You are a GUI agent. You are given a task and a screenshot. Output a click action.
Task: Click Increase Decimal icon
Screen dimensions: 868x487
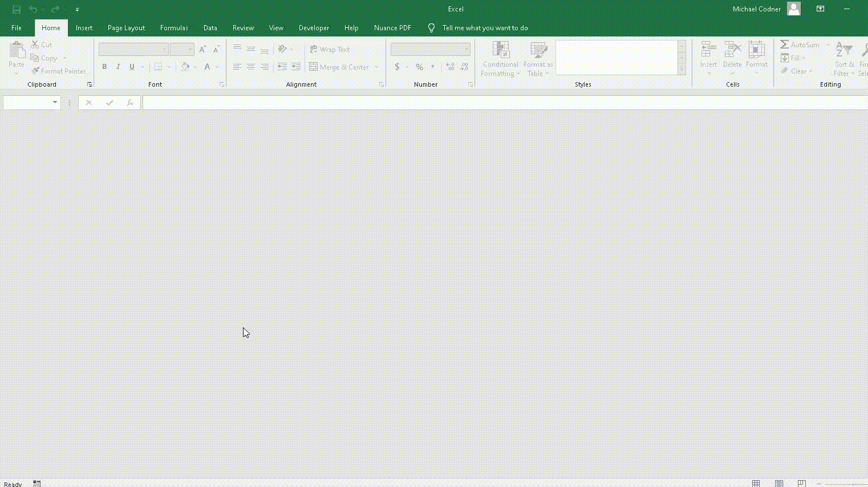click(451, 67)
